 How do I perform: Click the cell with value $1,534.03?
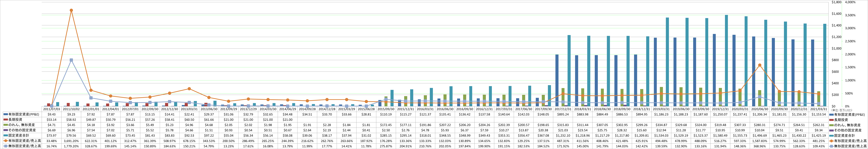tap(661, 136)
